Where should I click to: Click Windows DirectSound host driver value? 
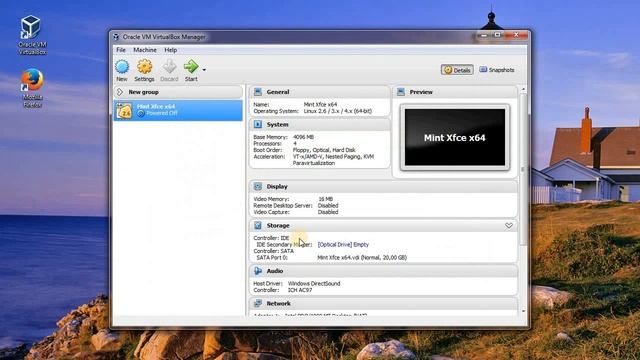(x=314, y=283)
